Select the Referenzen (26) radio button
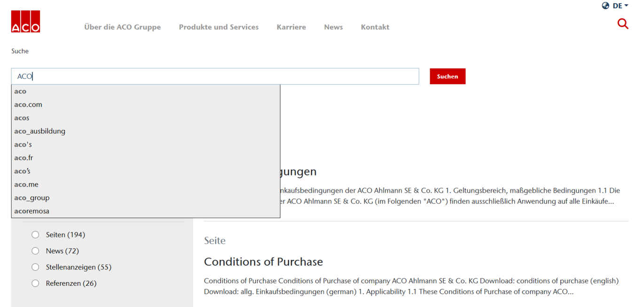 click(35, 283)
